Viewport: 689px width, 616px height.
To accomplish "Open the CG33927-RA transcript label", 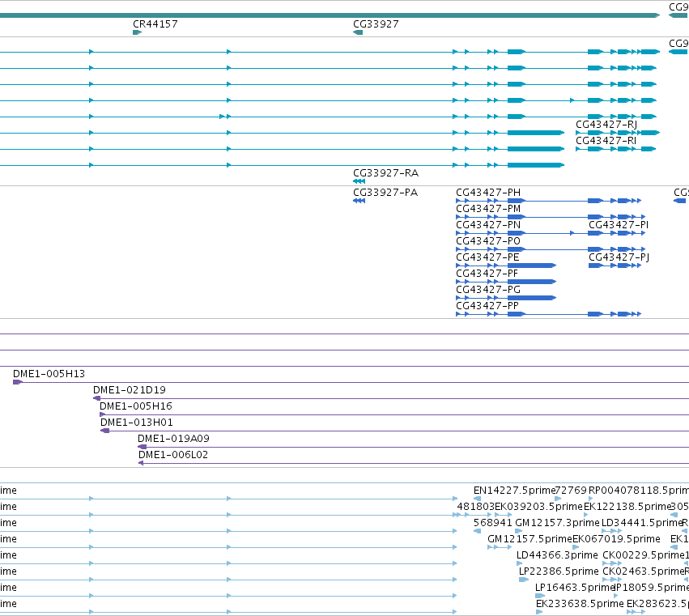I will coord(386,173).
